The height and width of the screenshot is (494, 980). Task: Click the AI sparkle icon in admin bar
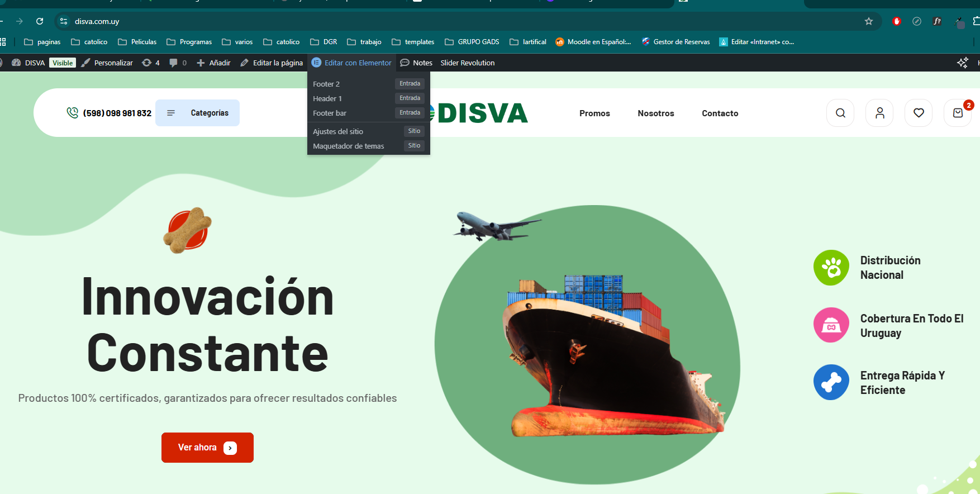pos(962,63)
